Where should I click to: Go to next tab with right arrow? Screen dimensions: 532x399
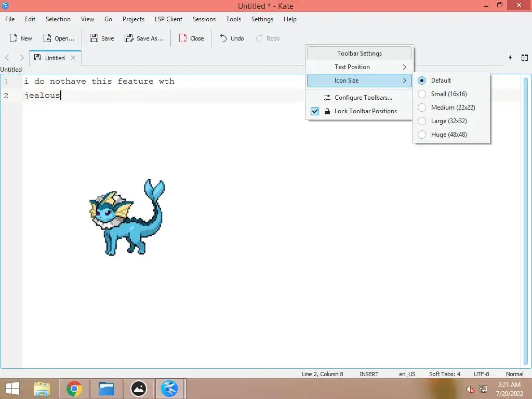[22, 58]
